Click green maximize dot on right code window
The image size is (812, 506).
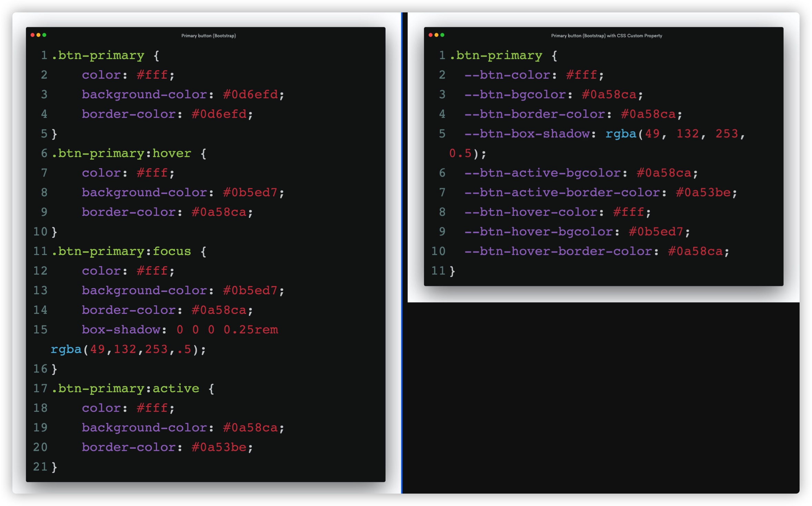pos(442,35)
